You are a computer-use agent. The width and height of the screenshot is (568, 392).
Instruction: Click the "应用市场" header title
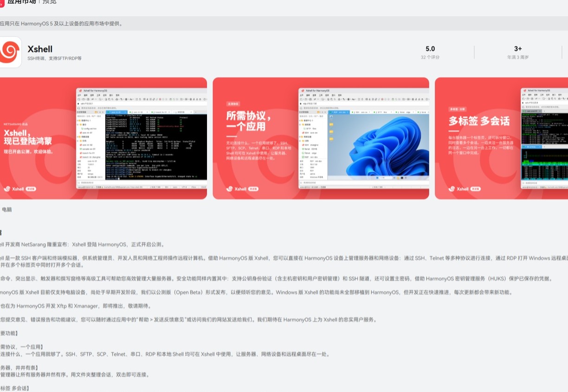click(x=21, y=1)
